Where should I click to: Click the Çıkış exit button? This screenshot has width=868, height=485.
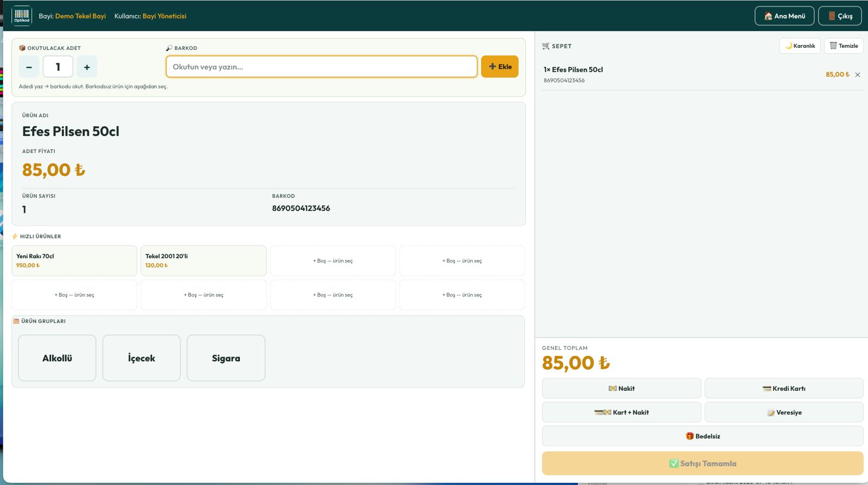(840, 16)
